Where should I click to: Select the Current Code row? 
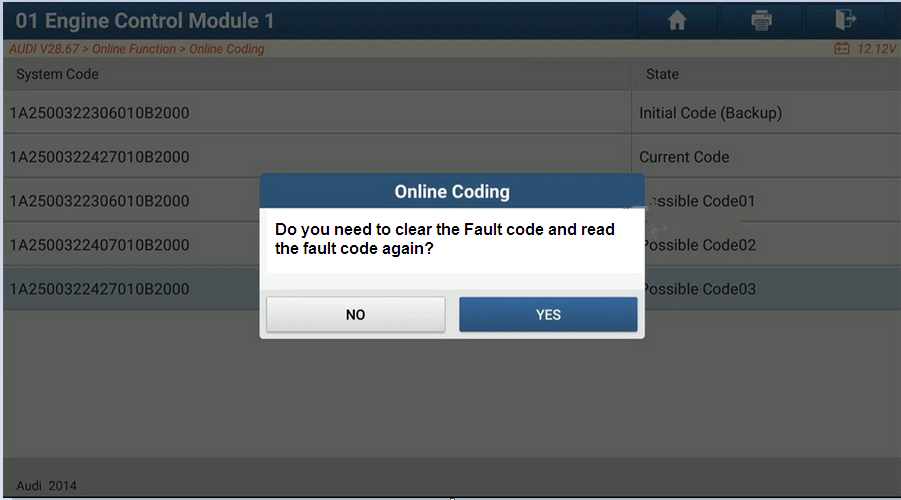[x=452, y=156]
